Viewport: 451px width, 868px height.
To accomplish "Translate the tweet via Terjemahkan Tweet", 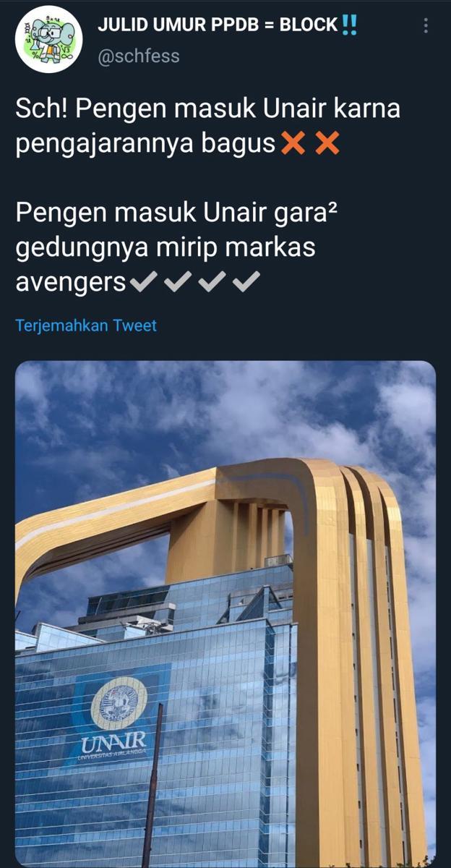I will coord(86,325).
